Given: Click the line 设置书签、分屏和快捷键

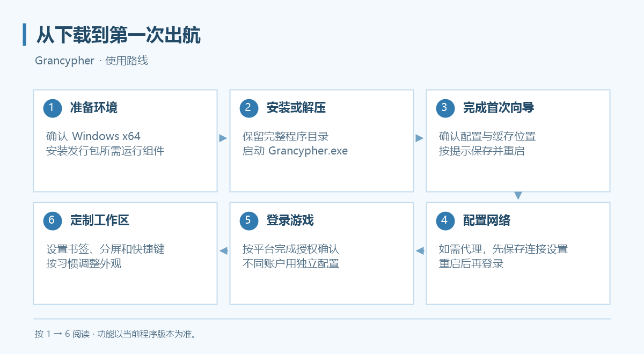Looking at the screenshot, I should coord(105,249).
